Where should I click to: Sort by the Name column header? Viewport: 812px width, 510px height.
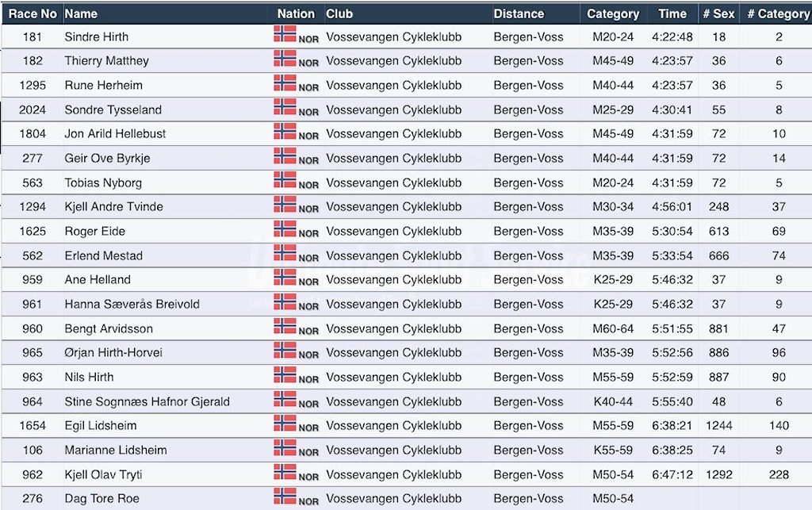click(x=81, y=14)
